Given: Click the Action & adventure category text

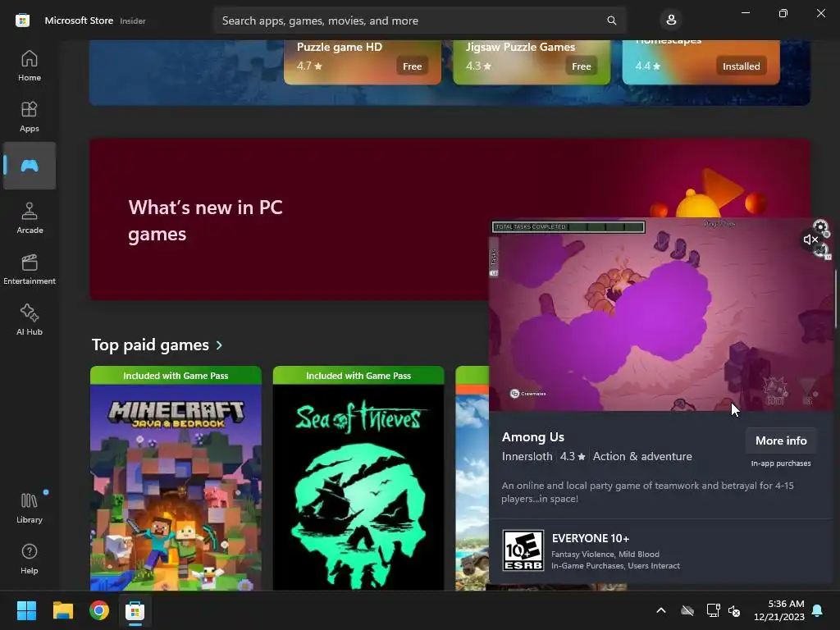Looking at the screenshot, I should (x=642, y=456).
